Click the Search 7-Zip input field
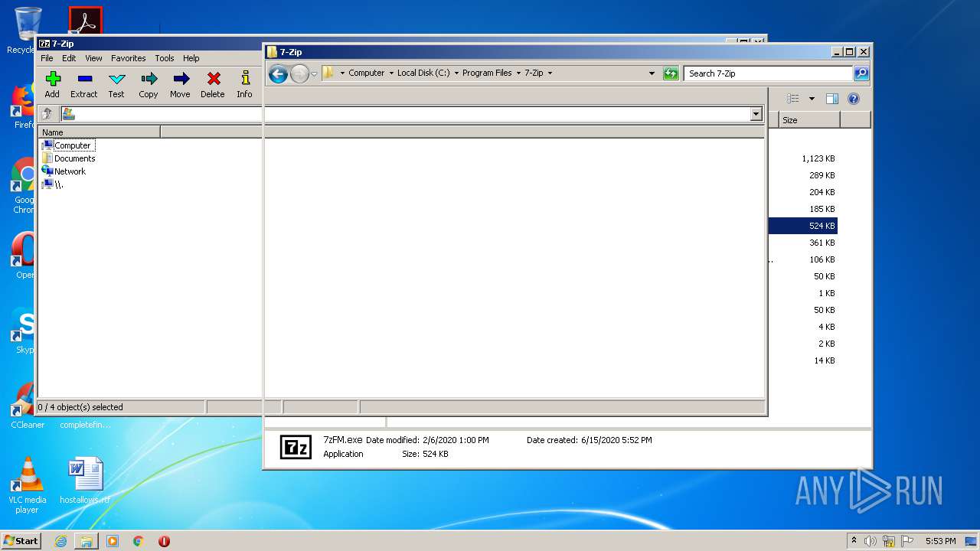980x551 pixels. coord(768,73)
